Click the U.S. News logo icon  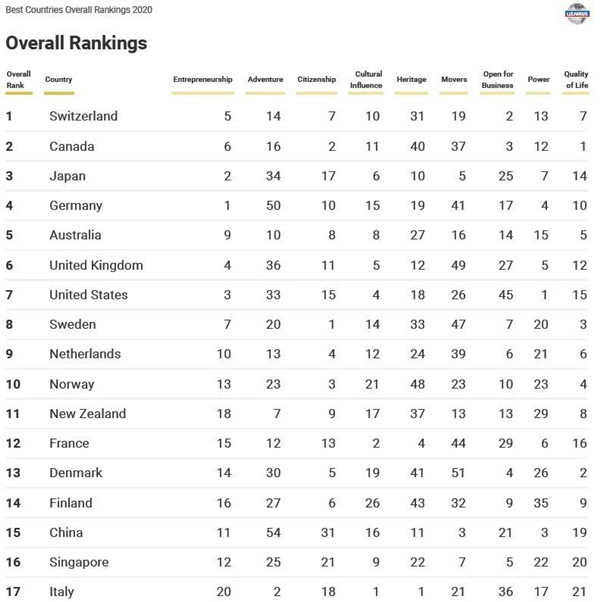click(x=577, y=14)
